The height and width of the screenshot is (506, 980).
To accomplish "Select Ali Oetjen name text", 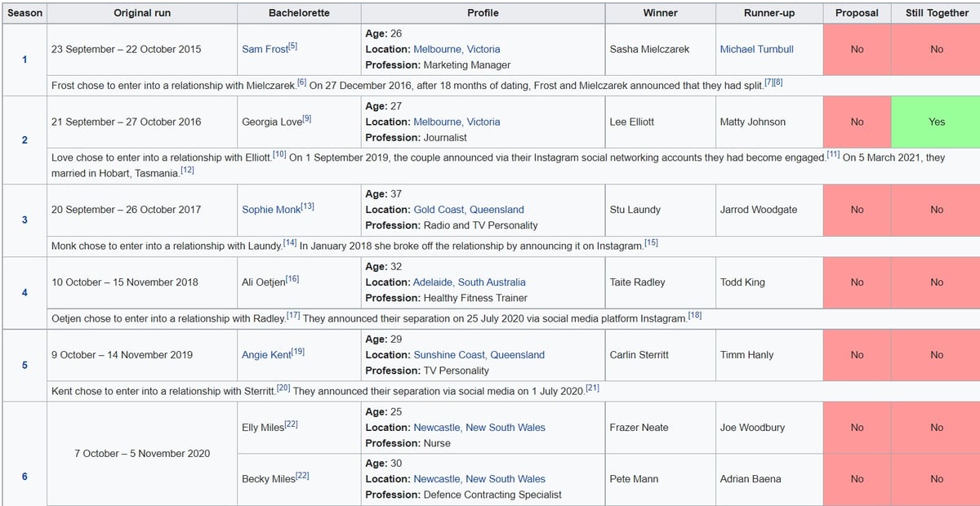I will (263, 282).
